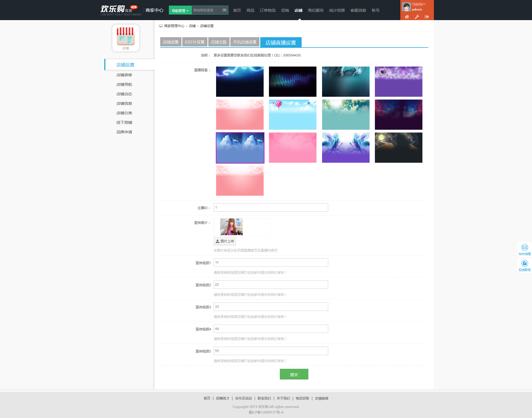Open 线下商铺 in the sidebar
This screenshot has width=532, height=418.
click(124, 122)
